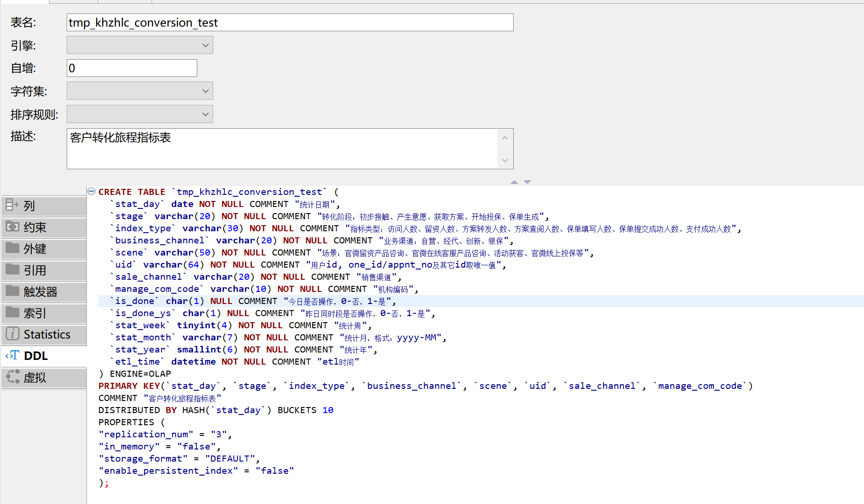The width and height of the screenshot is (864, 504).
Task: Click the `stat_month` varchar(7) line
Action: pos(278,338)
